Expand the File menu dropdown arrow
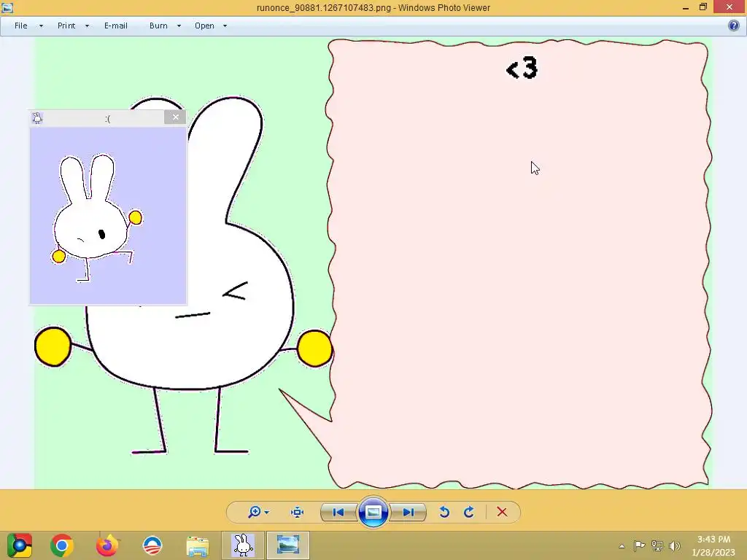Viewport: 747px width, 560px height. coord(41,26)
